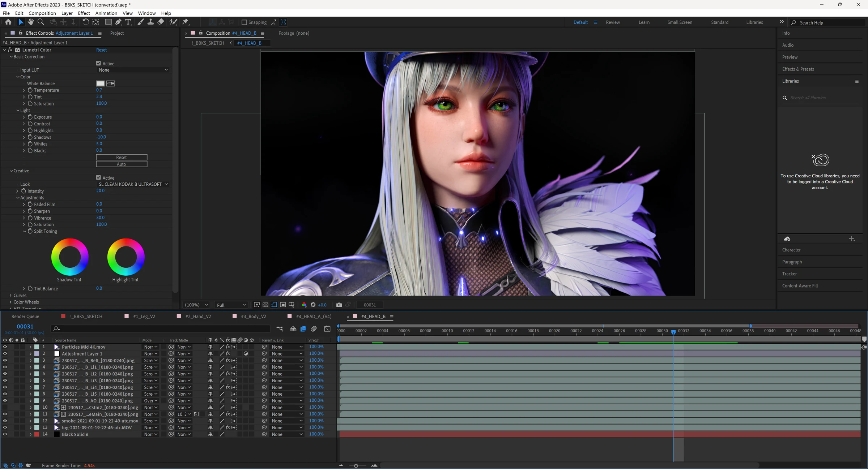
Task: Click the timeline layer search field
Action: pyautogui.click(x=161, y=328)
